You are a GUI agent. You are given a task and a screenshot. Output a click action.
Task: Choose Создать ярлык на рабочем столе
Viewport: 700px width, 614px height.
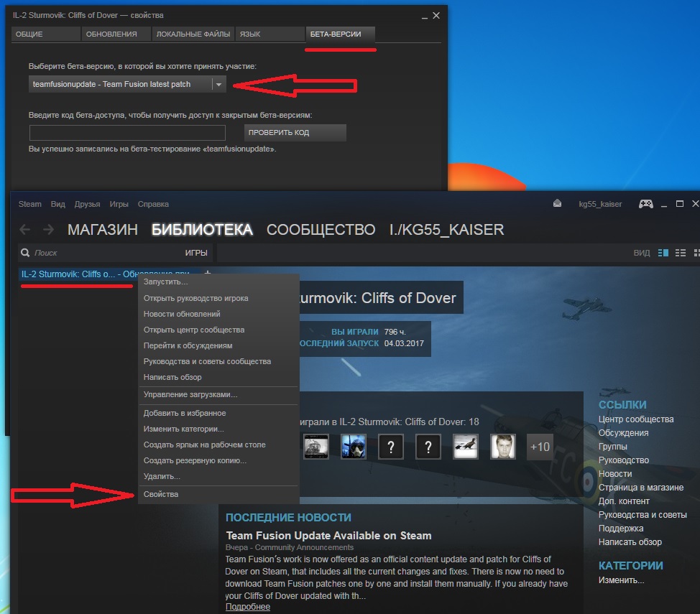click(x=218, y=445)
